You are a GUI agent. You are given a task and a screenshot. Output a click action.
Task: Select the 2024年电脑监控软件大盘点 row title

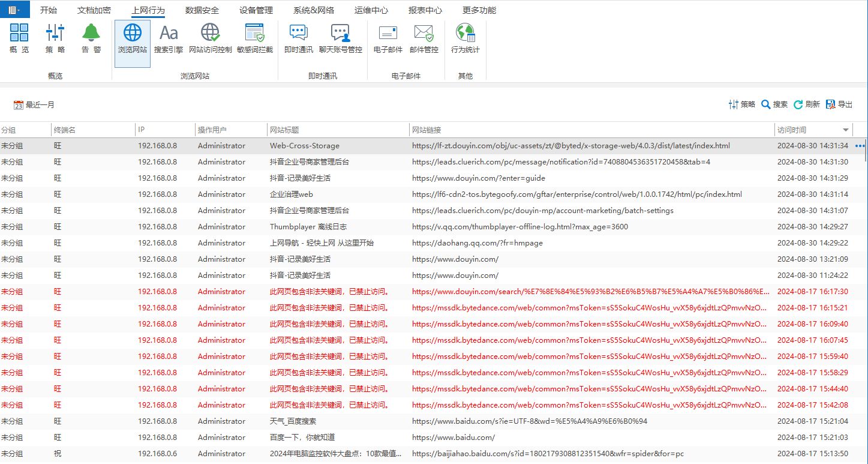pos(336,454)
